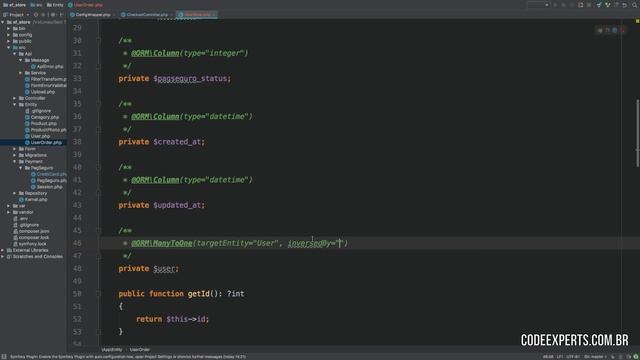640x360 pixels.
Task: Click the sf_store breadcrumb in navigation bar
Action: [x=14, y=5]
